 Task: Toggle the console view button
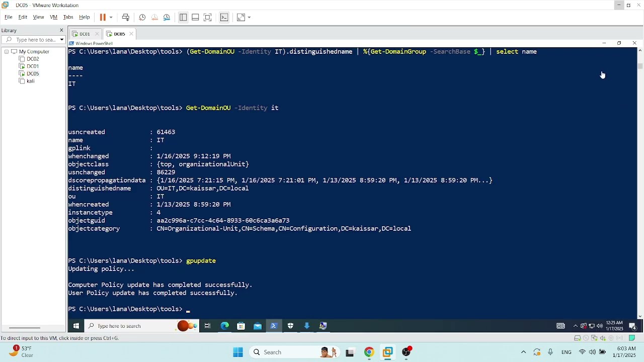(x=224, y=17)
